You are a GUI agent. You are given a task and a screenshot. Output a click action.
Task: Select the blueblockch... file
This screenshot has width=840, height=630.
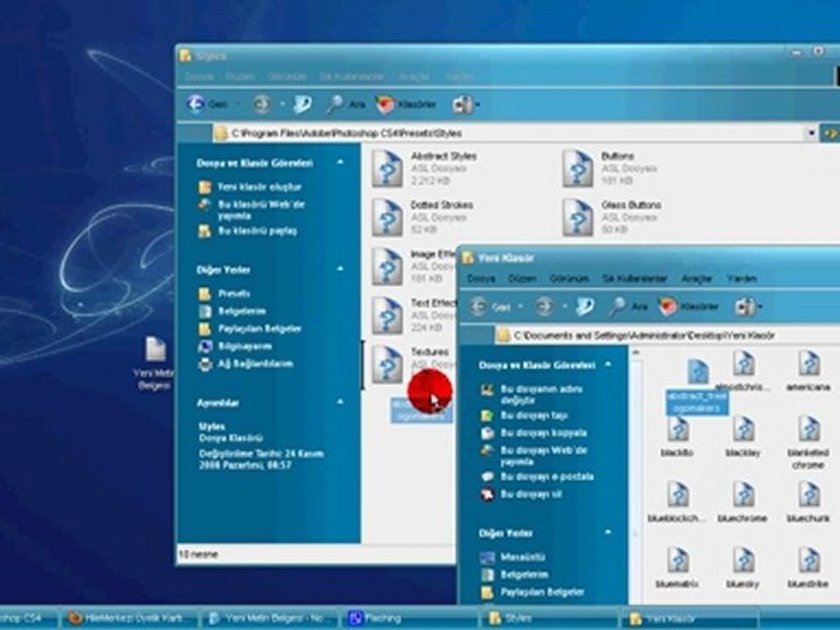pyautogui.click(x=677, y=501)
